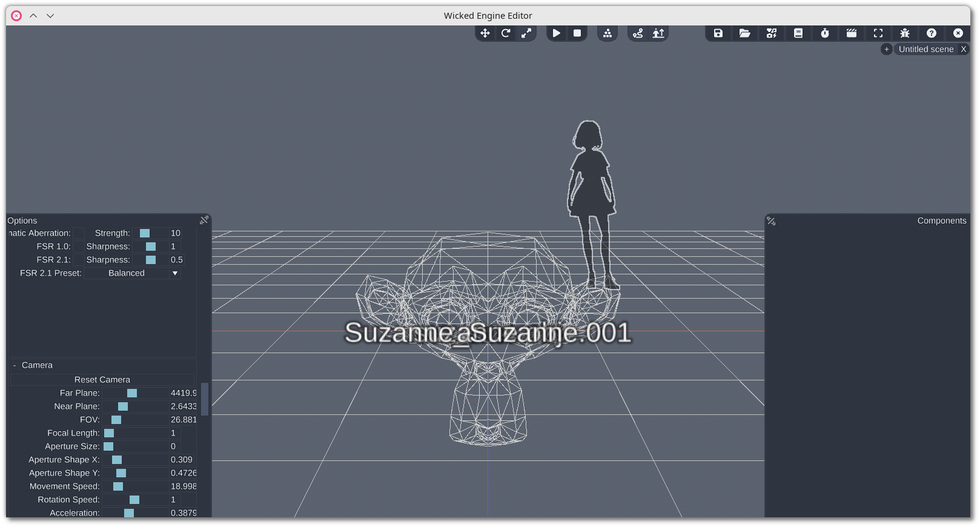Click the FOV value field 26.881

pyautogui.click(x=183, y=420)
